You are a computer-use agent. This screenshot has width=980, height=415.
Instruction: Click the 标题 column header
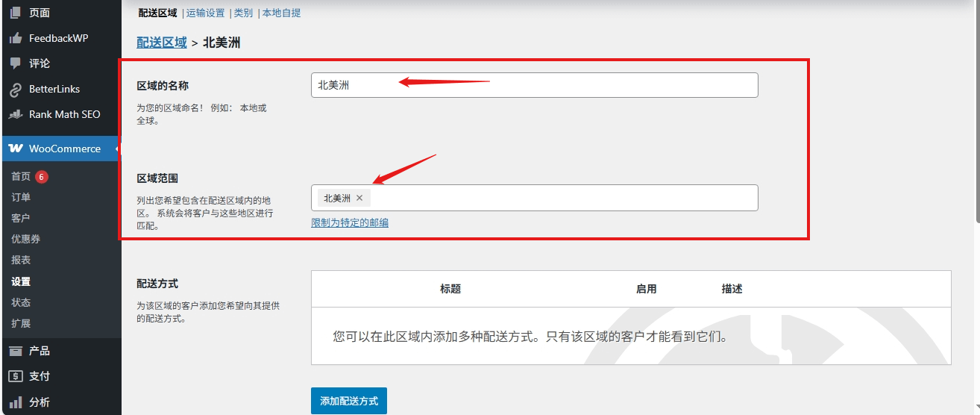point(450,289)
